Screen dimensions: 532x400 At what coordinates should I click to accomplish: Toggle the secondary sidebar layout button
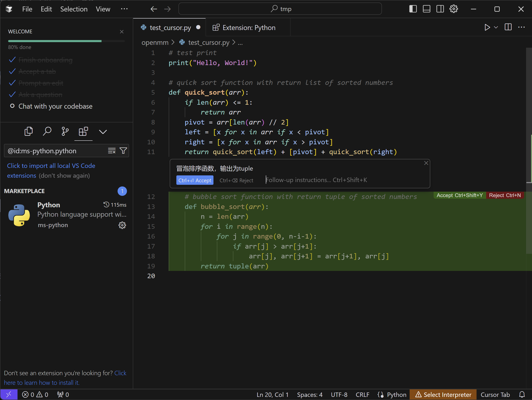pyautogui.click(x=440, y=9)
